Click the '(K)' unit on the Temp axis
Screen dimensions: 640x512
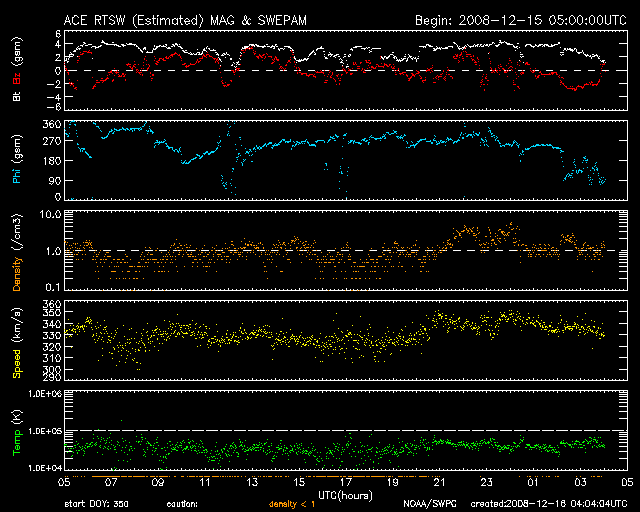17,418
